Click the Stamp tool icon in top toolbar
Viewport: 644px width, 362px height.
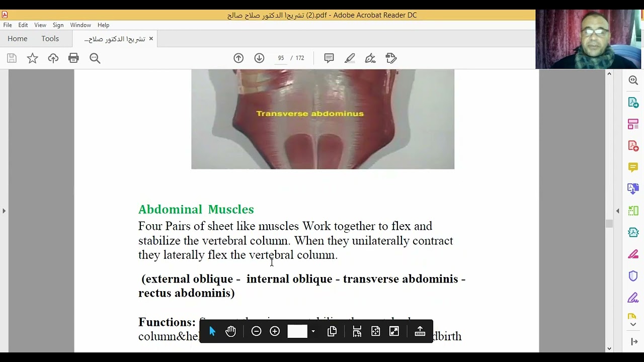391,58
